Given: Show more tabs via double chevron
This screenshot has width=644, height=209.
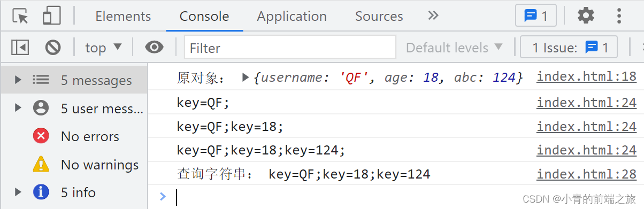Looking at the screenshot, I should tap(433, 16).
